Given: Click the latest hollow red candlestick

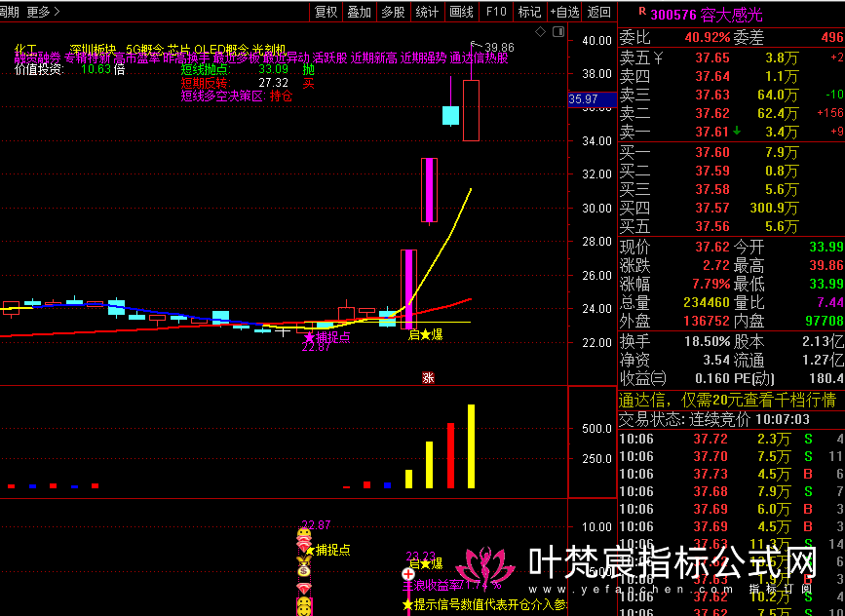Looking at the screenshot, I should [471, 110].
